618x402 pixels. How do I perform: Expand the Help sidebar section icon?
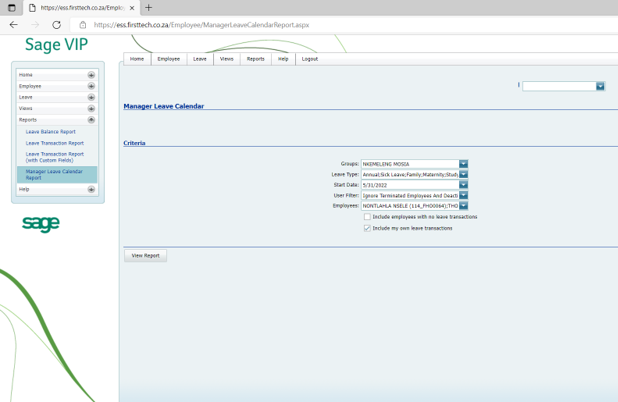91,189
